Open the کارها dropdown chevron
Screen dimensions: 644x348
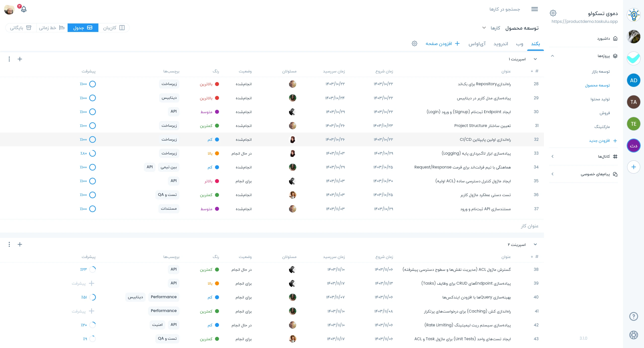coord(484,28)
